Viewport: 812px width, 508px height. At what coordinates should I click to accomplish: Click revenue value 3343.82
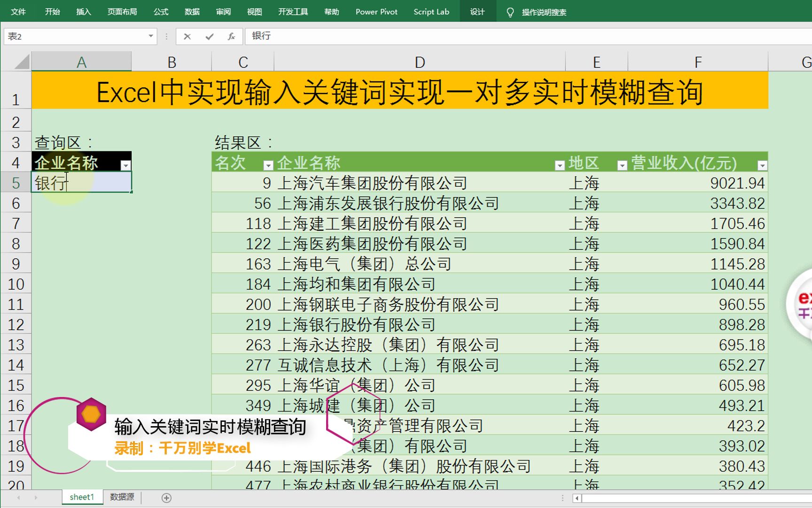coord(737,203)
